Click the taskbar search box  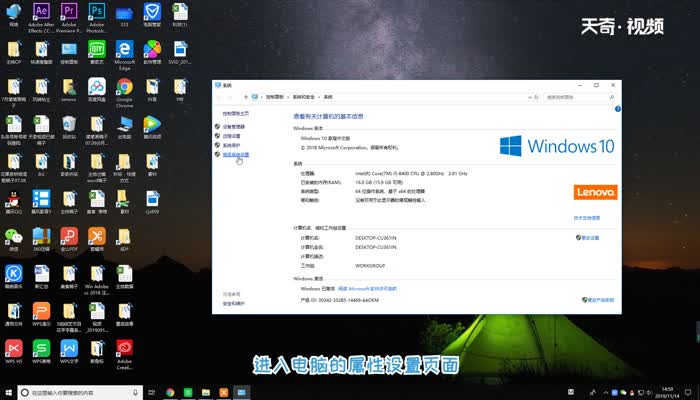point(80,392)
